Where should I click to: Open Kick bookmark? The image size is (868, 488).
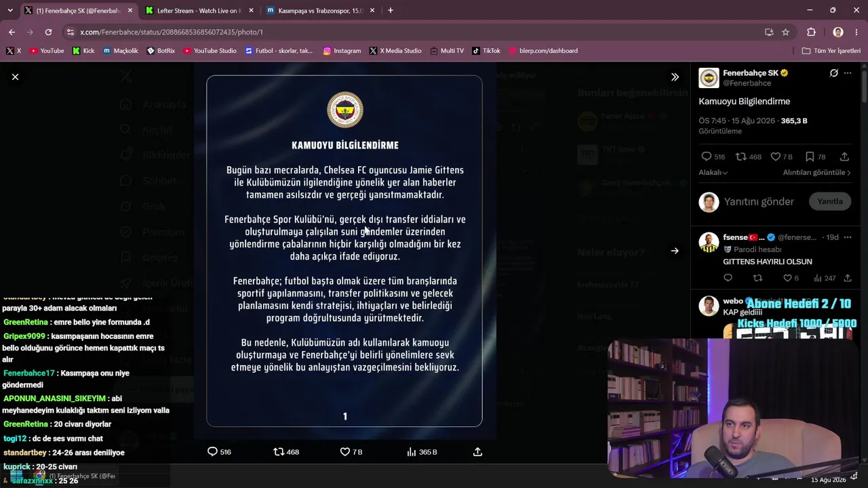[x=83, y=51]
